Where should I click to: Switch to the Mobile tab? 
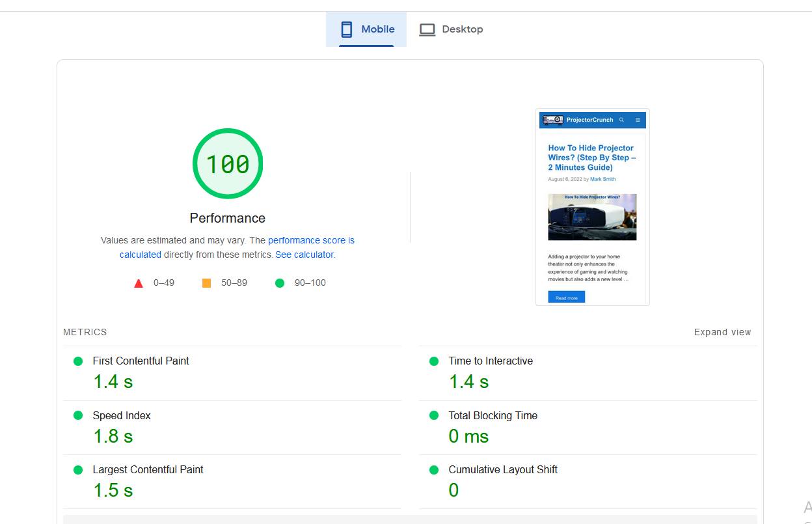(x=366, y=29)
